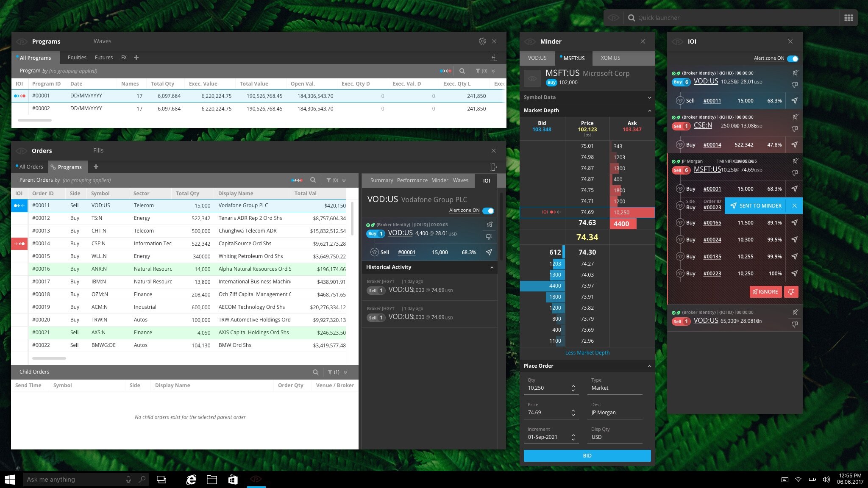
Task: Open Programs panel settings gear
Action: (482, 41)
